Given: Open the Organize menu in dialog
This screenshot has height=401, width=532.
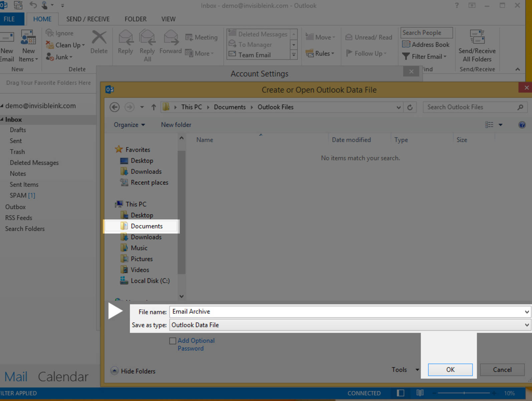Looking at the screenshot, I should tap(129, 125).
